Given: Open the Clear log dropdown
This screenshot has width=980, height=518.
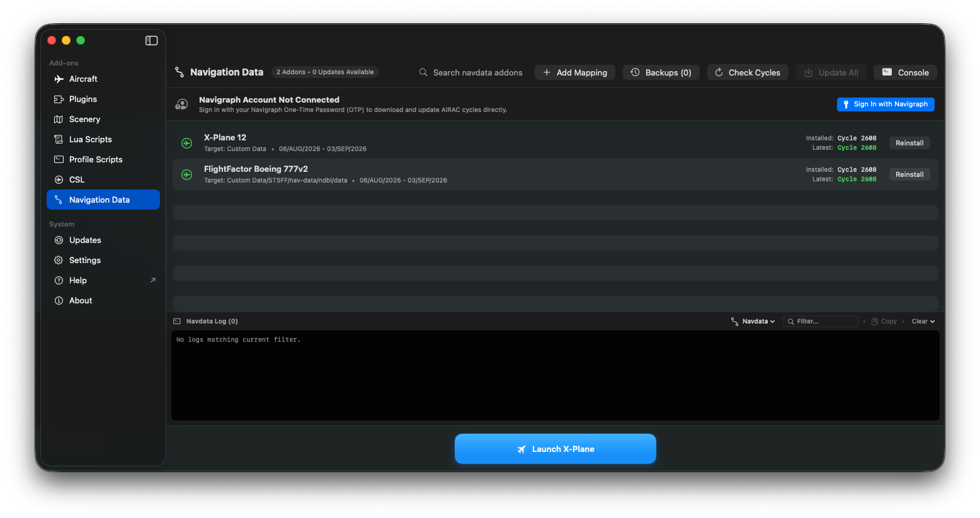Looking at the screenshot, I should pyautogui.click(x=923, y=321).
